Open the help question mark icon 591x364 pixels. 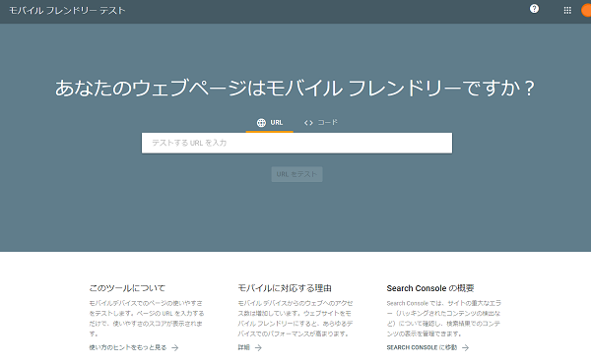point(534,9)
